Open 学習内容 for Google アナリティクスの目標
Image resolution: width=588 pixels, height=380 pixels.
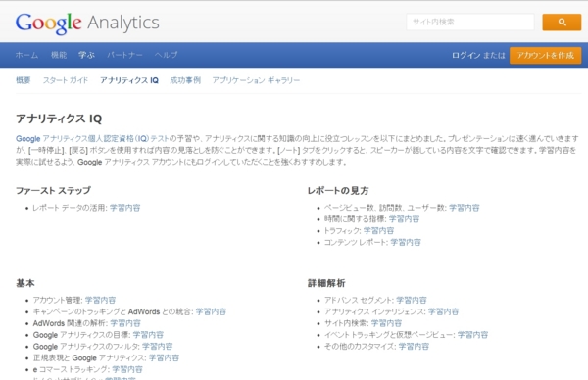click(148, 335)
